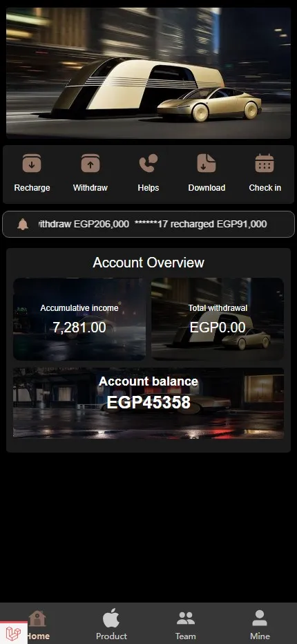The width and height of the screenshot is (297, 644).
Task: Click the Withdraw text label
Action: point(90,188)
